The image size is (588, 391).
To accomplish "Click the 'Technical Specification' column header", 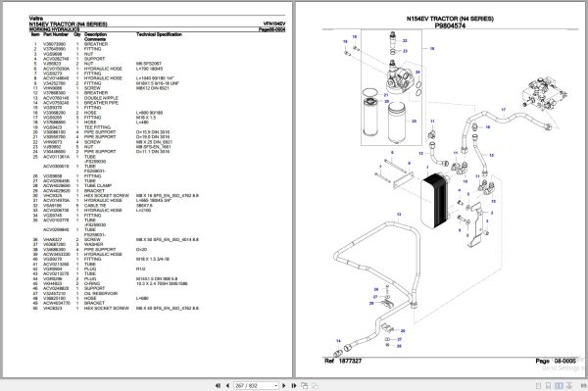I will (x=159, y=34).
